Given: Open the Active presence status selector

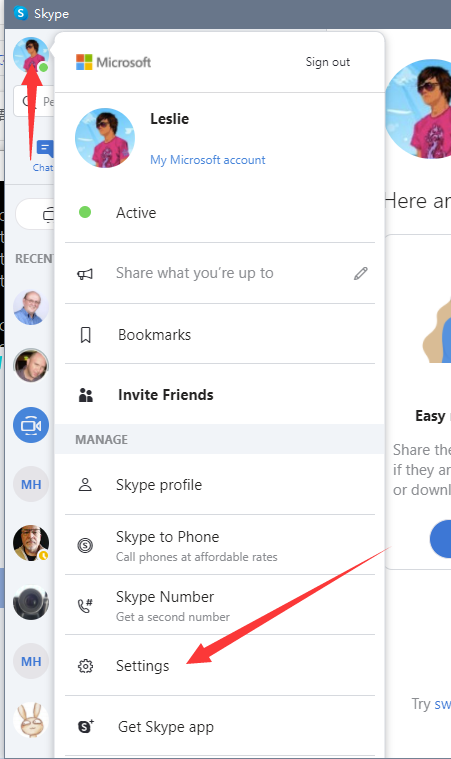Looking at the screenshot, I should (x=220, y=213).
